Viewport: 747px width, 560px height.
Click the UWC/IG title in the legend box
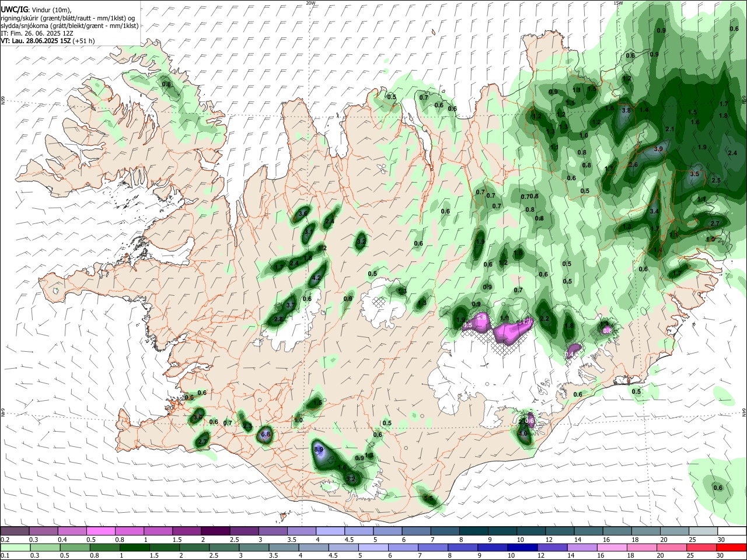coord(13,10)
